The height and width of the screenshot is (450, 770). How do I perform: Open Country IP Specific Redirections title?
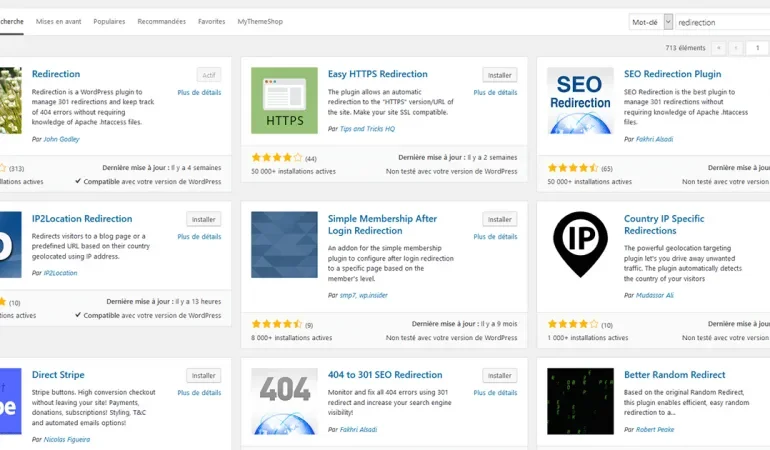(664, 225)
